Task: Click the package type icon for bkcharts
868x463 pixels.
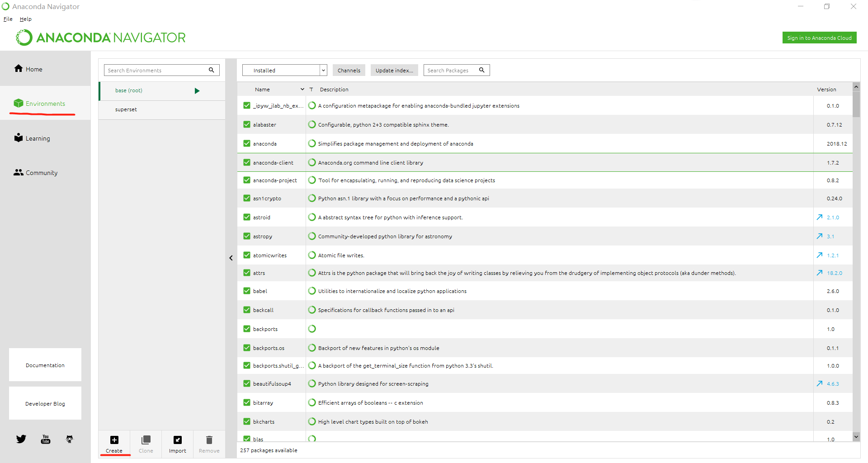Action: coord(312,421)
